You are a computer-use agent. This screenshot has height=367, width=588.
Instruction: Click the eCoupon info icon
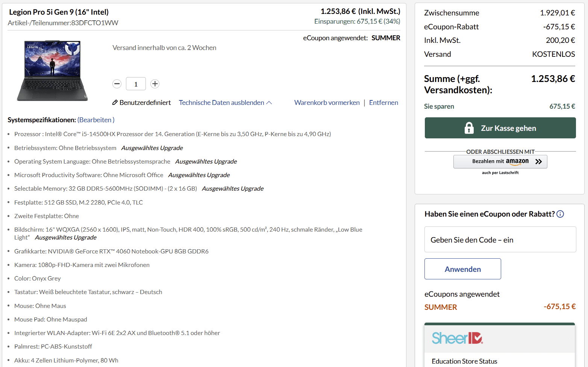(x=560, y=214)
